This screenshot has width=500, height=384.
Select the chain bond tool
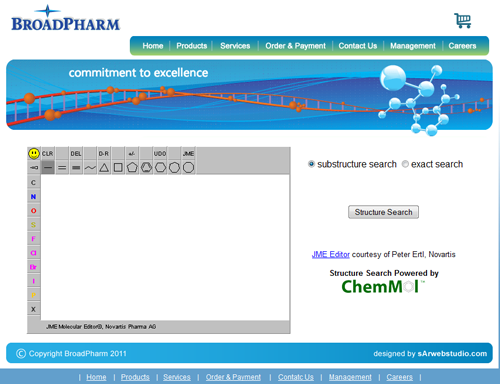pyautogui.click(x=90, y=167)
